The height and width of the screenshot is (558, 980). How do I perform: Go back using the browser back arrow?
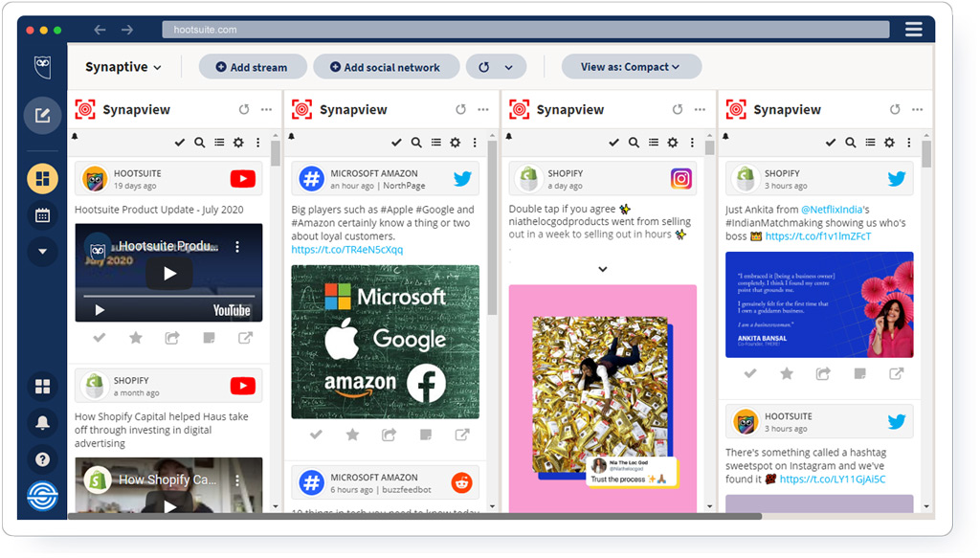(x=100, y=30)
